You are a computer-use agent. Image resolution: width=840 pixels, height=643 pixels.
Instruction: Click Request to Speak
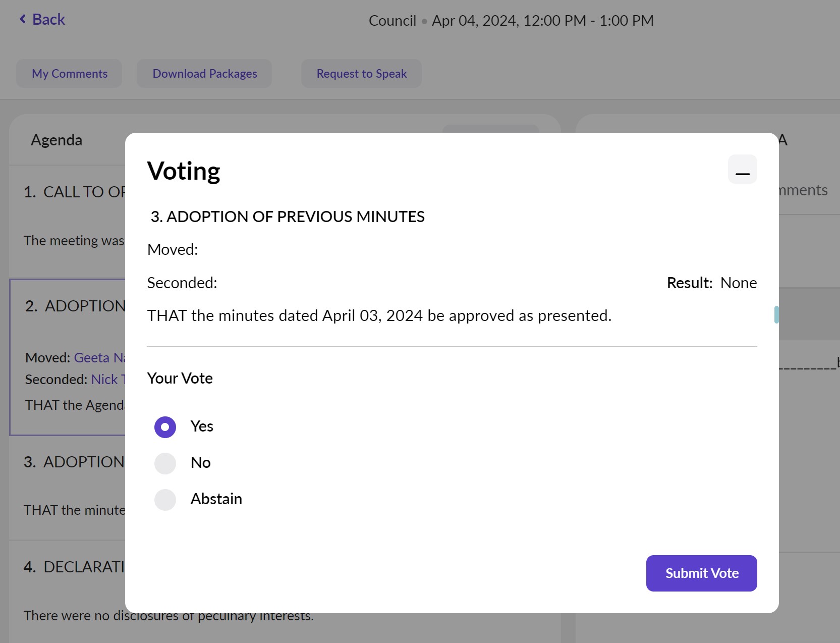[x=361, y=73]
